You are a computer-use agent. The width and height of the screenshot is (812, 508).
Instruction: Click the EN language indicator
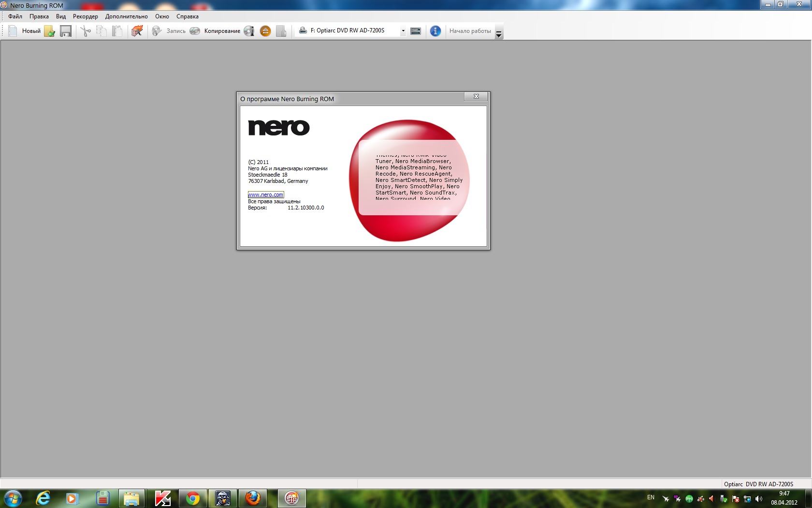click(651, 497)
